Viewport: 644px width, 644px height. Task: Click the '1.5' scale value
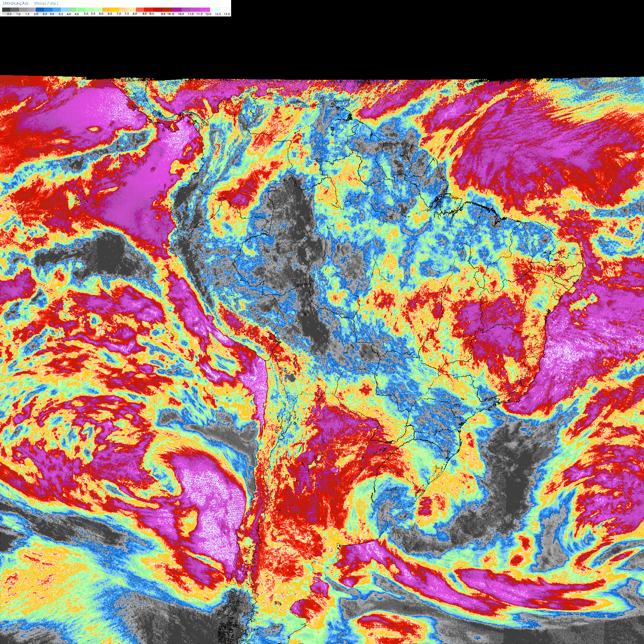27,14
